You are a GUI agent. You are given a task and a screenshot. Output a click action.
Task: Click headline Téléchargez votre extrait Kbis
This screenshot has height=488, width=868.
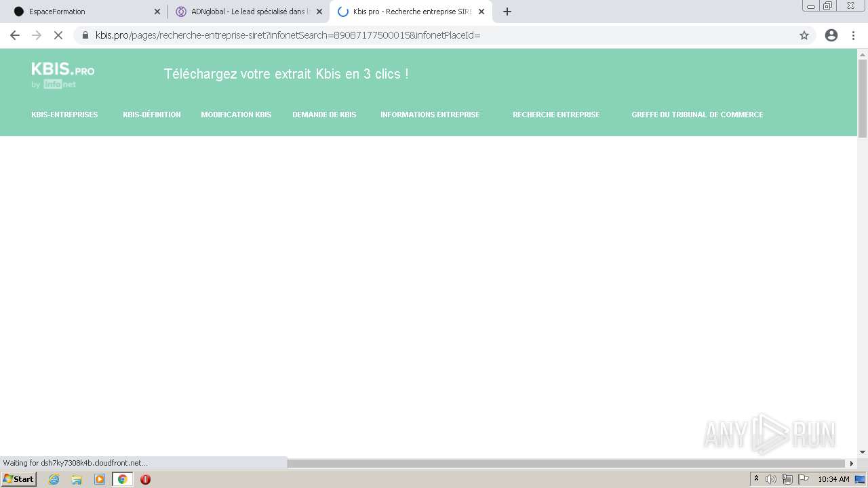tap(286, 74)
